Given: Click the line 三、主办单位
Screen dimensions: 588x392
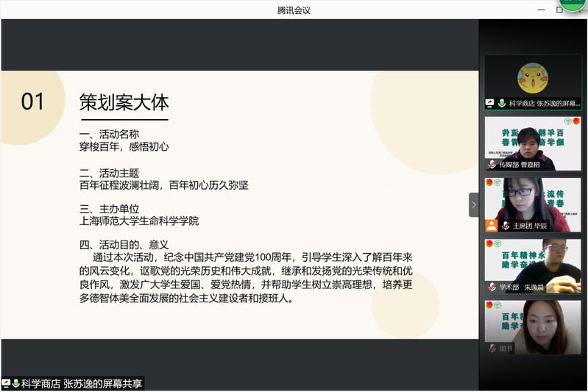Looking at the screenshot, I should coord(109,209).
